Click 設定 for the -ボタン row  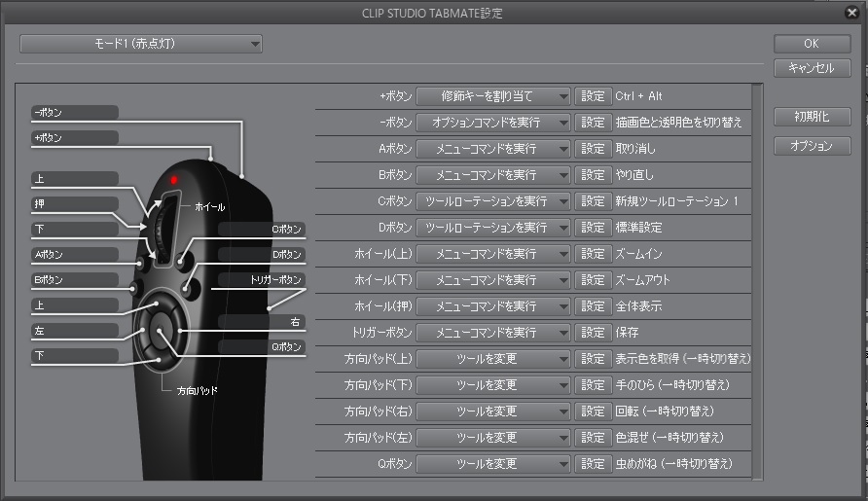pos(593,123)
